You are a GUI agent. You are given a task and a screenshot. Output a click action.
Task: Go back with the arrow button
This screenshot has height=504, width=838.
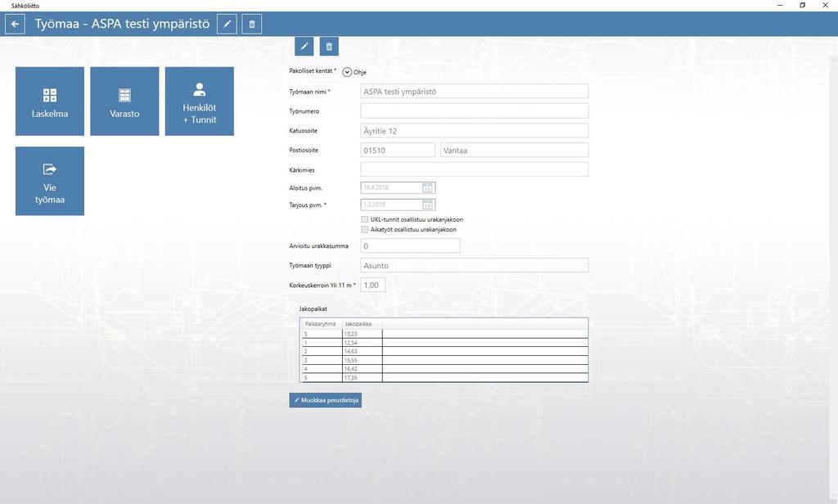coord(15,24)
